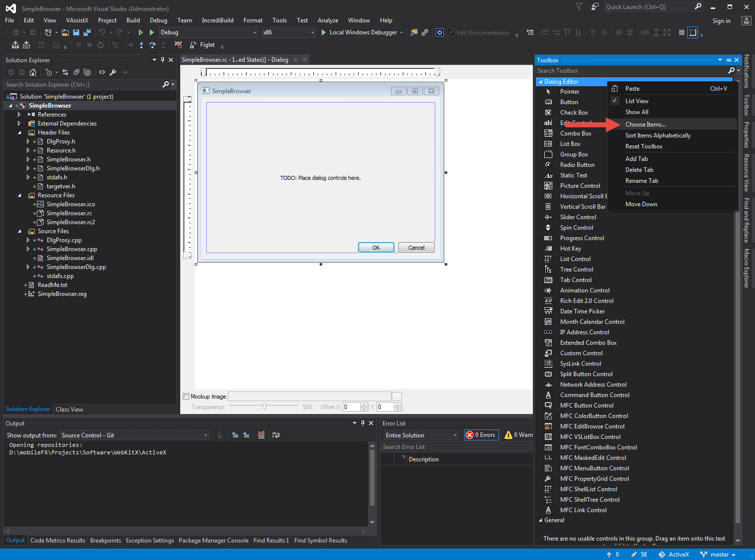The width and height of the screenshot is (755, 560).
Task: Click the New Project toolbar icon
Action: pyautogui.click(x=48, y=32)
